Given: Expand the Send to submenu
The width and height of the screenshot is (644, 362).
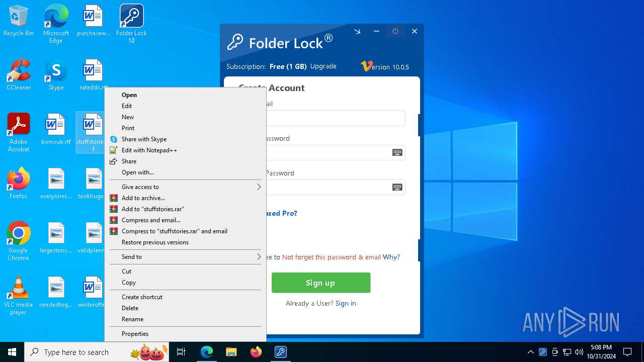Looking at the screenshot, I should [x=185, y=257].
